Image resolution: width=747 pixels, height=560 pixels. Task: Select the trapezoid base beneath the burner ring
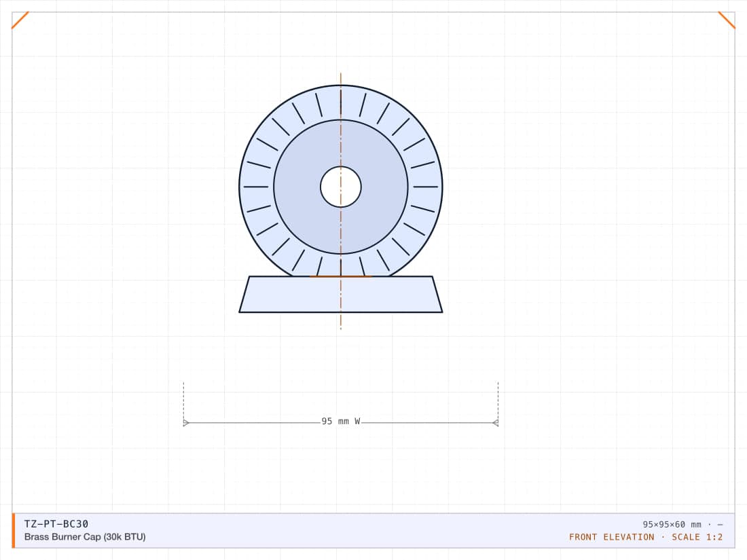(x=341, y=295)
